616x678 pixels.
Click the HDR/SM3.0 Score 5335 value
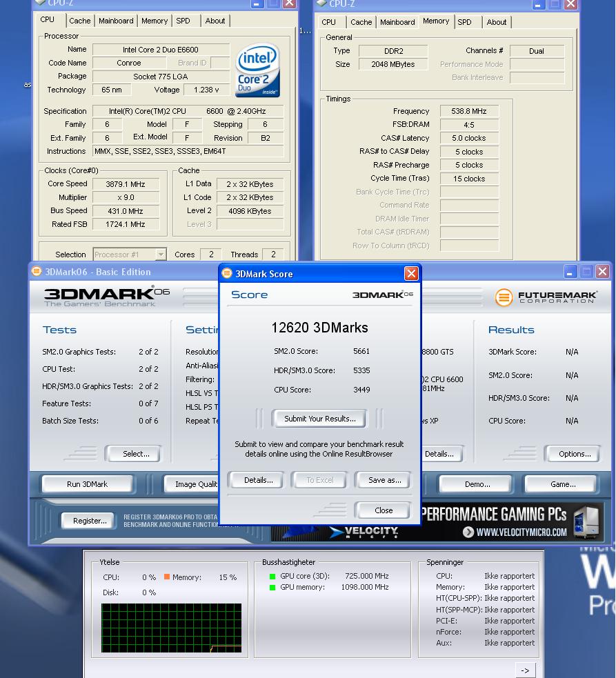(361, 370)
